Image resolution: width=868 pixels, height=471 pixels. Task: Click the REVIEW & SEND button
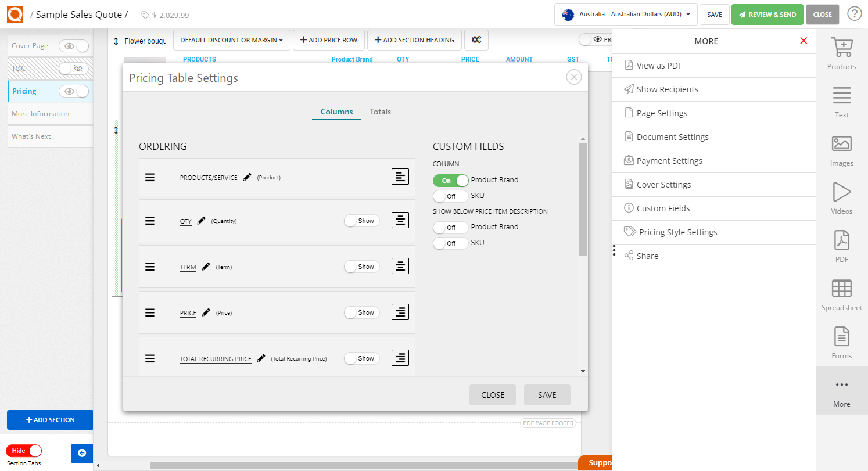(767, 14)
